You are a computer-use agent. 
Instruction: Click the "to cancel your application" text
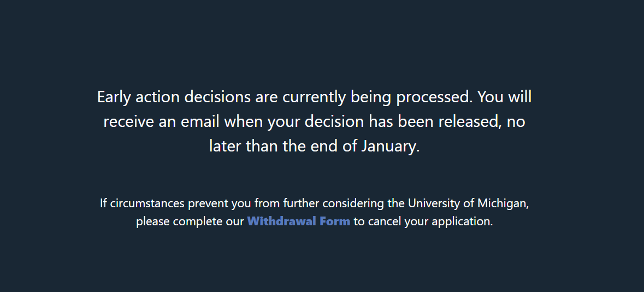[422, 221]
